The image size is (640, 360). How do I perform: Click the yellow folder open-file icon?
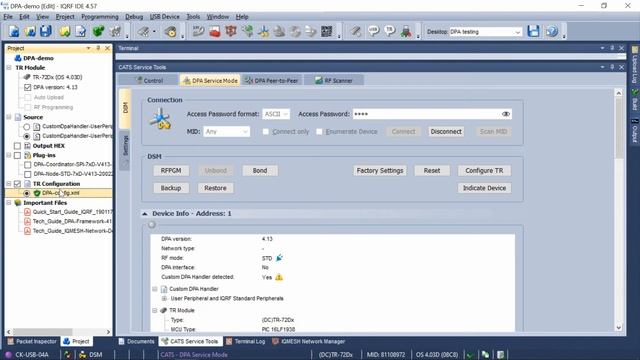click(x=65, y=31)
